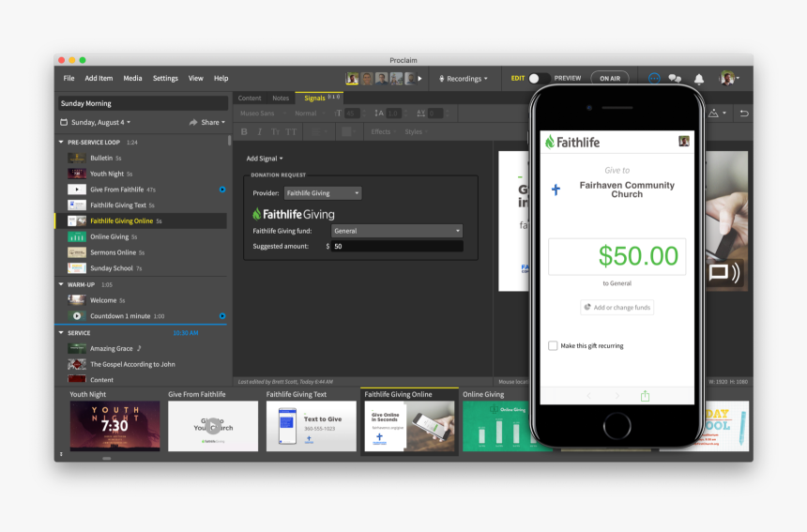Toggle italic formatting

coord(259,131)
